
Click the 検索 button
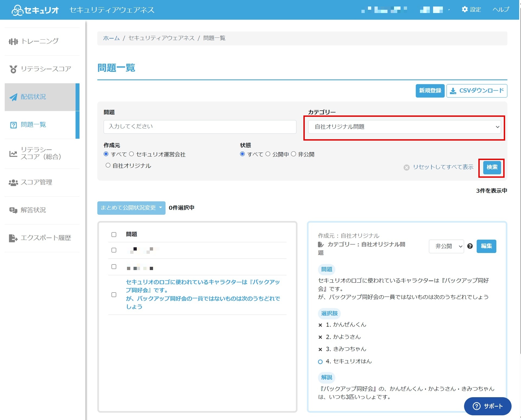pyautogui.click(x=492, y=167)
